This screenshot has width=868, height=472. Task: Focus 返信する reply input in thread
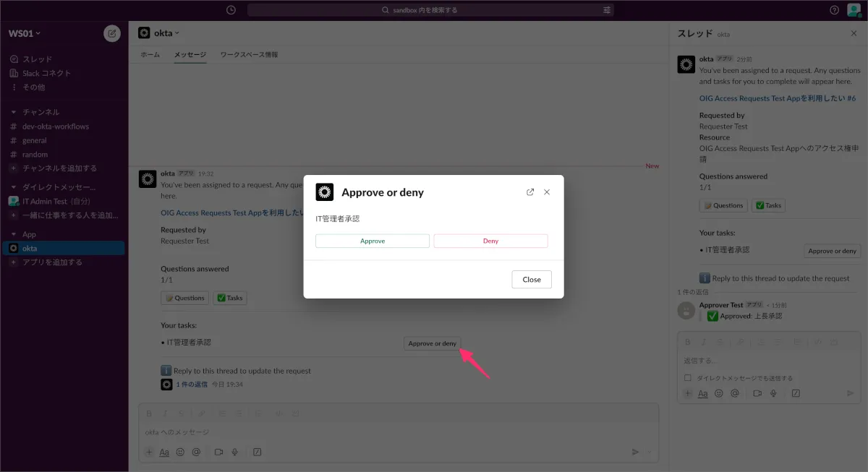click(x=769, y=360)
